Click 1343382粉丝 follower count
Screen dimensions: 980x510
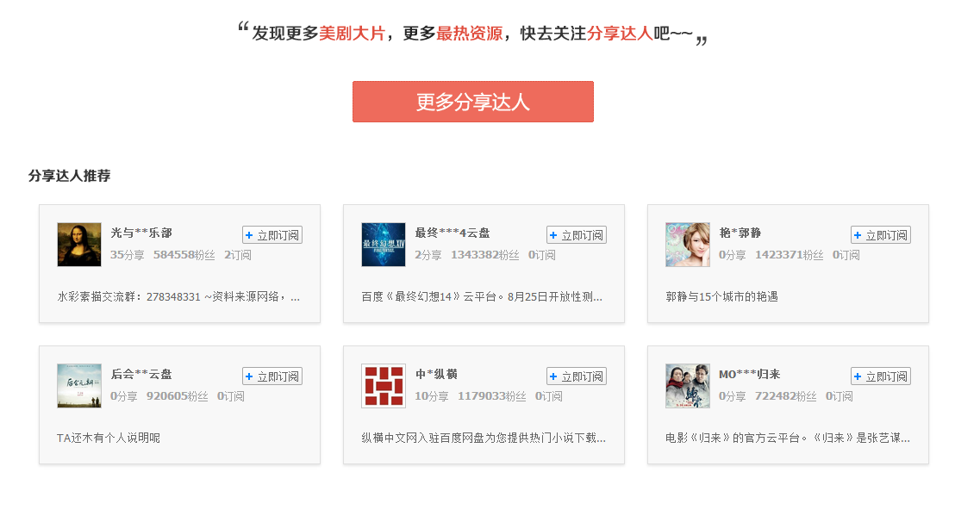(x=485, y=255)
